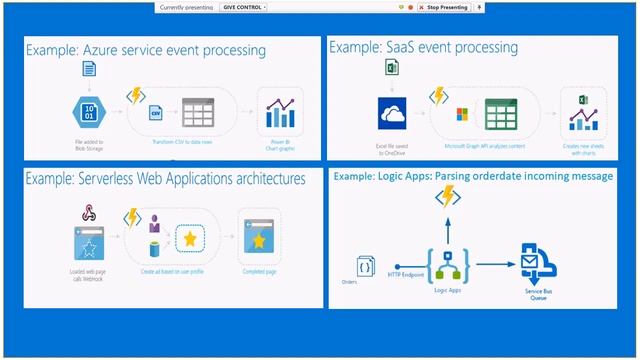This screenshot has height=360, width=640.
Task: Click the green spreadsheet table icon
Action: tap(501, 114)
